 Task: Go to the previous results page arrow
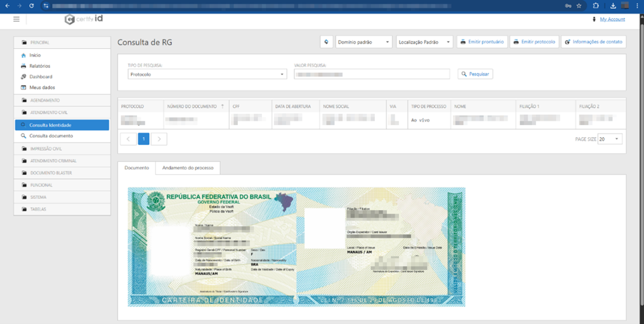(x=128, y=139)
